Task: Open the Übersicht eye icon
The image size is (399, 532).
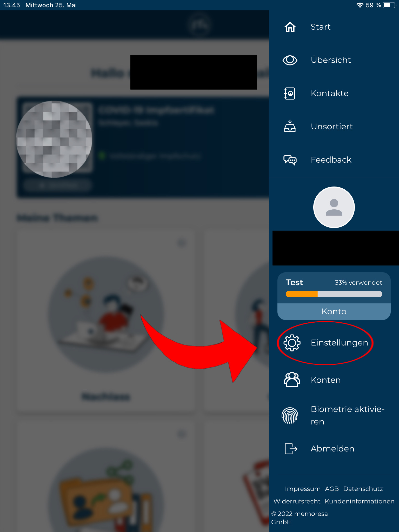Action: click(290, 60)
